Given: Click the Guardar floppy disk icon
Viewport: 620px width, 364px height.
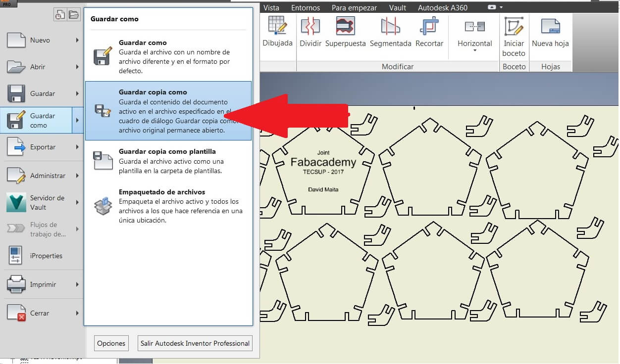Looking at the screenshot, I should (16, 93).
